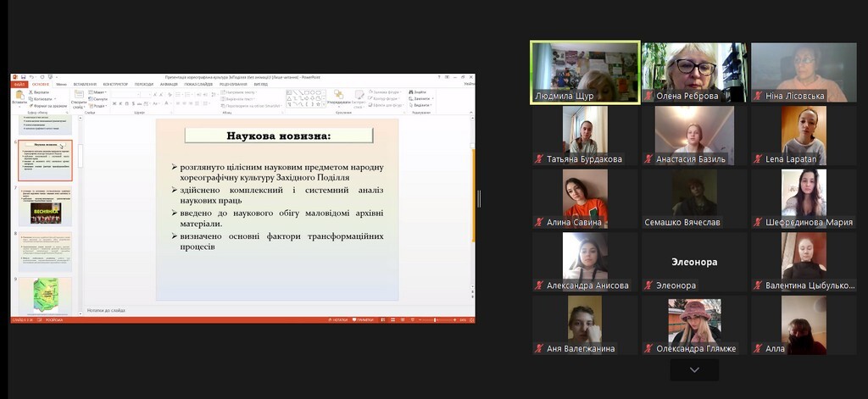Viewport: 868px width, 399px height.
Task: Open the Design (Конструктор) ribbon tab
Action: [115, 84]
